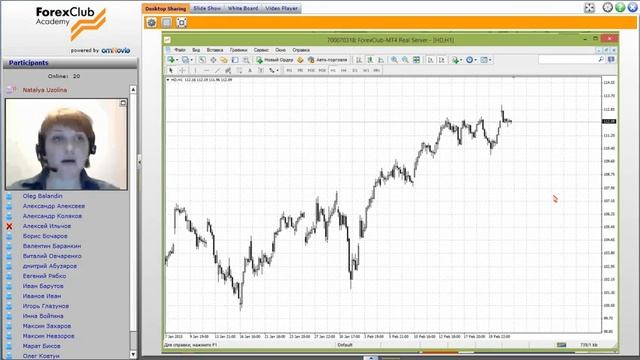This screenshot has height=360, width=640.
Task: Open the Справка menu
Action: (x=301, y=50)
